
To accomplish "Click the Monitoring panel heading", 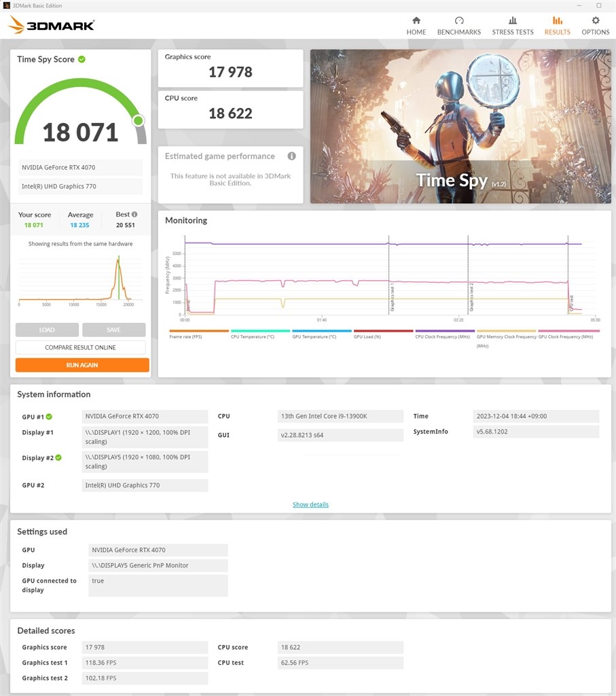I will [186, 220].
